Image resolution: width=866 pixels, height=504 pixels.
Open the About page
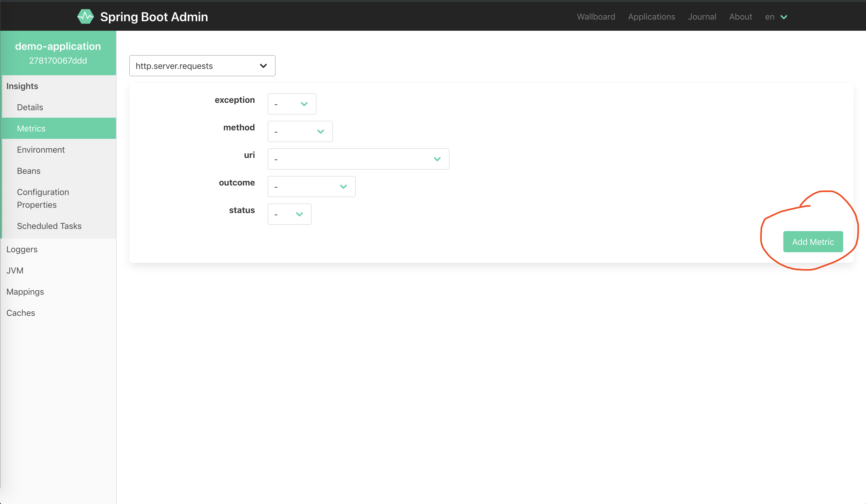[x=741, y=17]
